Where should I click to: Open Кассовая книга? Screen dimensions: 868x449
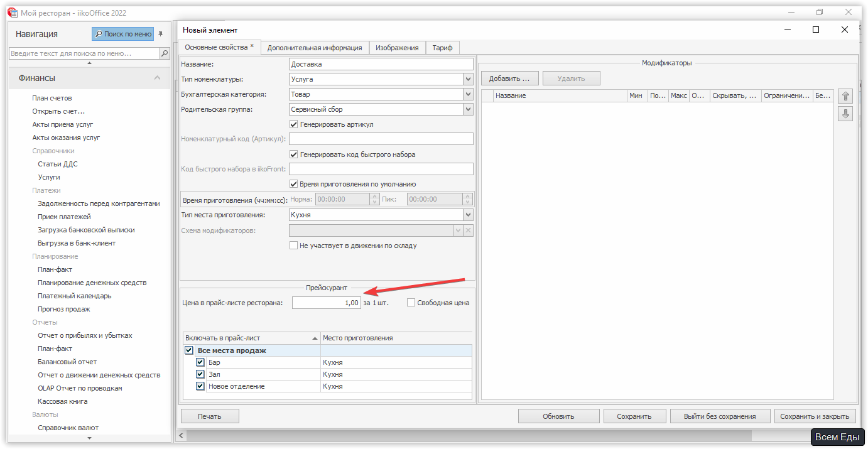pos(63,401)
